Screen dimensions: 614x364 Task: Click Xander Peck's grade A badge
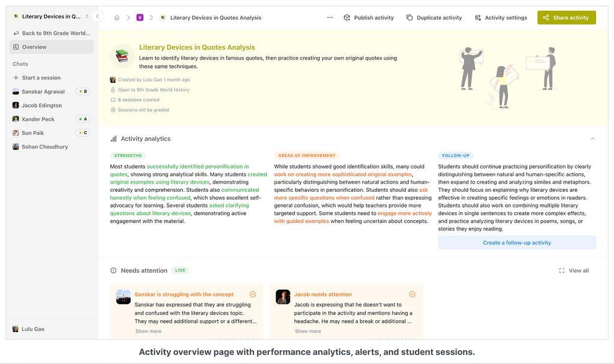point(83,119)
